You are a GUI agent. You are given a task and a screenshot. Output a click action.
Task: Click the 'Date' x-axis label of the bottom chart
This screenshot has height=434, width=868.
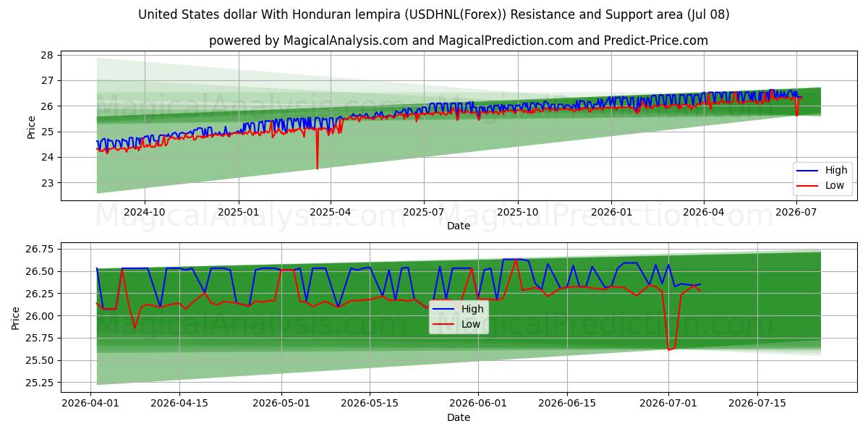(459, 417)
